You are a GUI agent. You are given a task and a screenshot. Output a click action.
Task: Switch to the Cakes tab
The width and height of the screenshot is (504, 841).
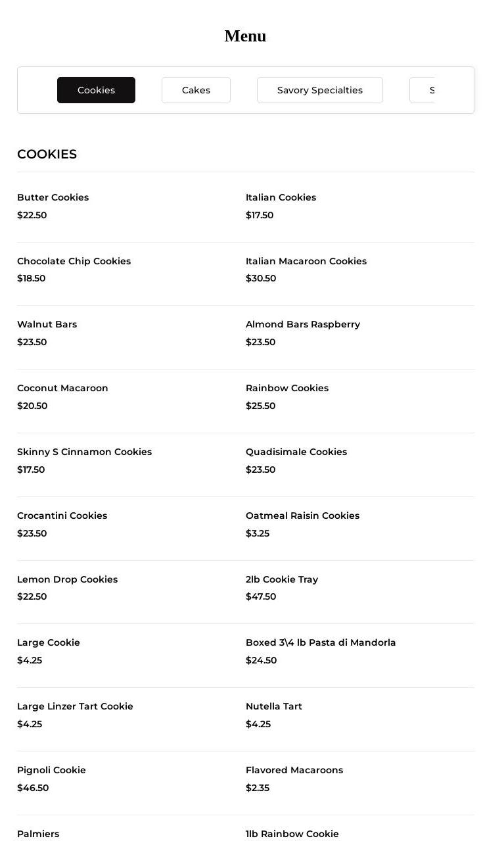click(x=196, y=90)
